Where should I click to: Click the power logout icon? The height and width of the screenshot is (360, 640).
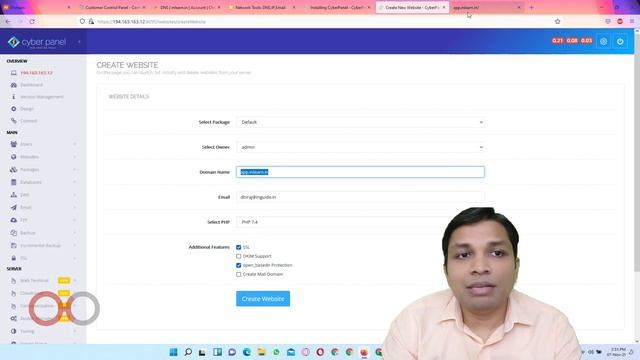tap(620, 41)
